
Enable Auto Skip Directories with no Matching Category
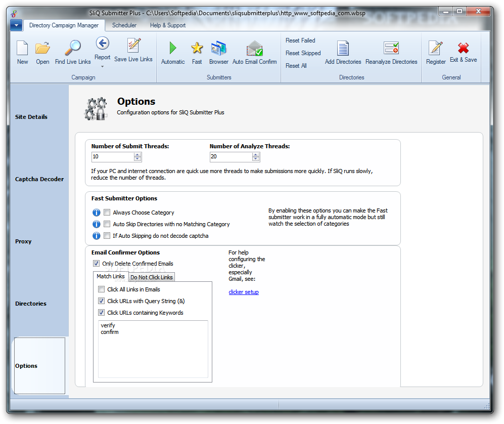pos(107,224)
